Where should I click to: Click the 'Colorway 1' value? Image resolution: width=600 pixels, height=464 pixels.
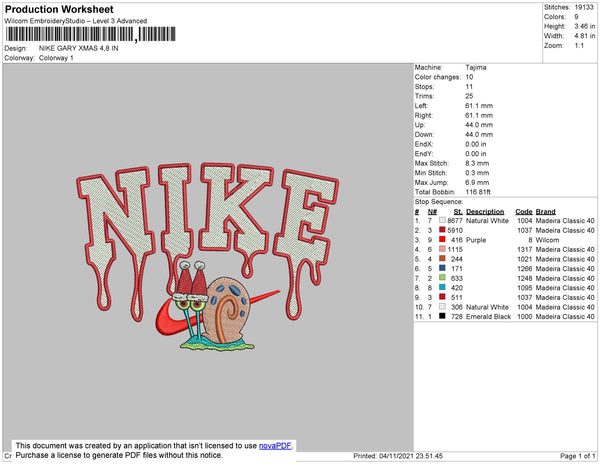[x=56, y=58]
